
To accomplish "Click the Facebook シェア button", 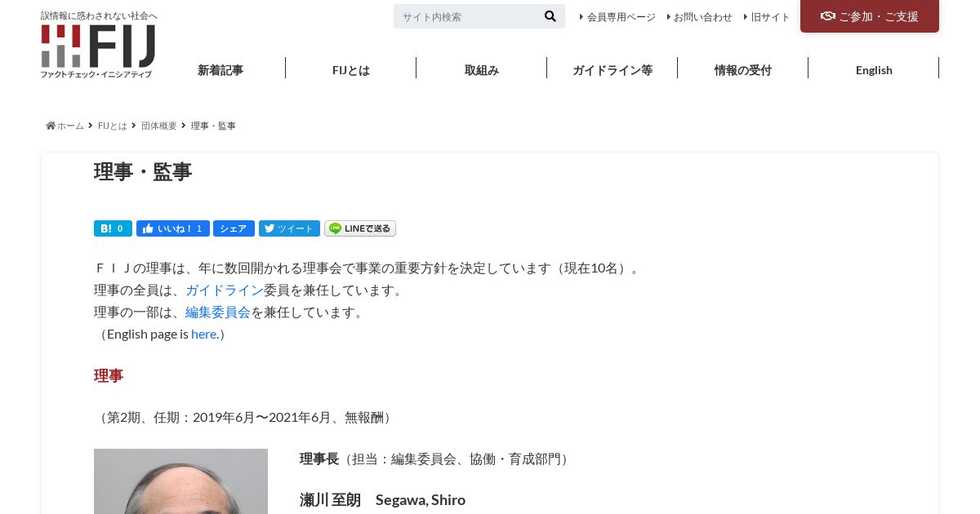I will 234,228.
